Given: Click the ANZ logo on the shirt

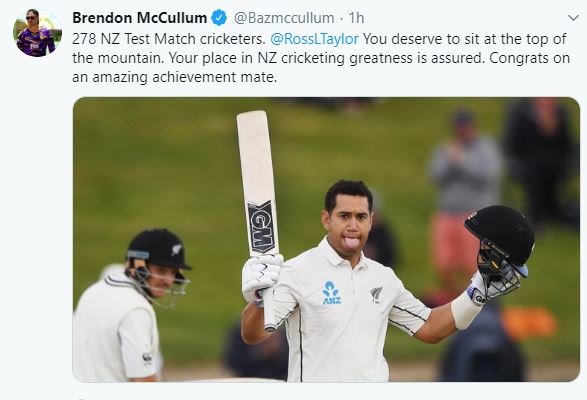Looking at the screenshot, I should coord(332,293).
